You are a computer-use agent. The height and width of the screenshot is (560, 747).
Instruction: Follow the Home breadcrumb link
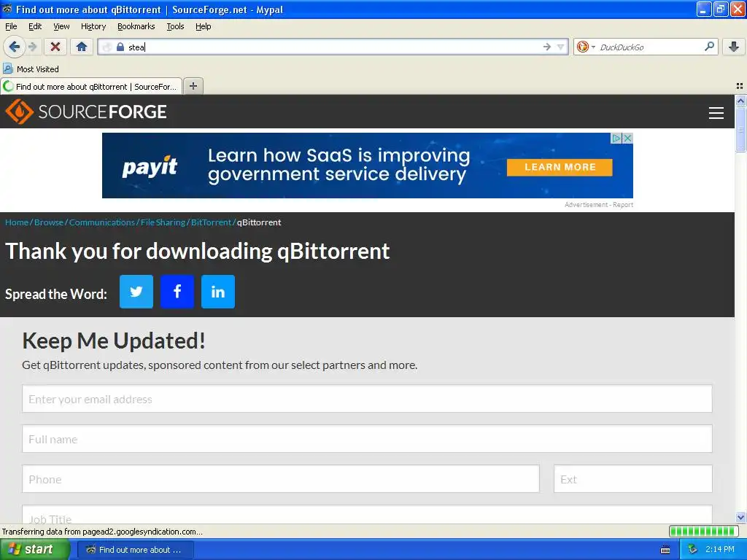coord(17,222)
